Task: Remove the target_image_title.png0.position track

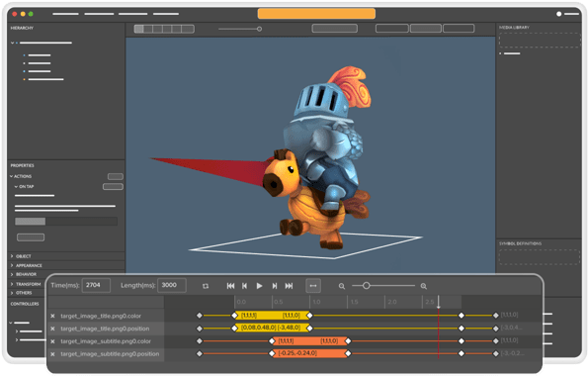Action: coord(53,329)
